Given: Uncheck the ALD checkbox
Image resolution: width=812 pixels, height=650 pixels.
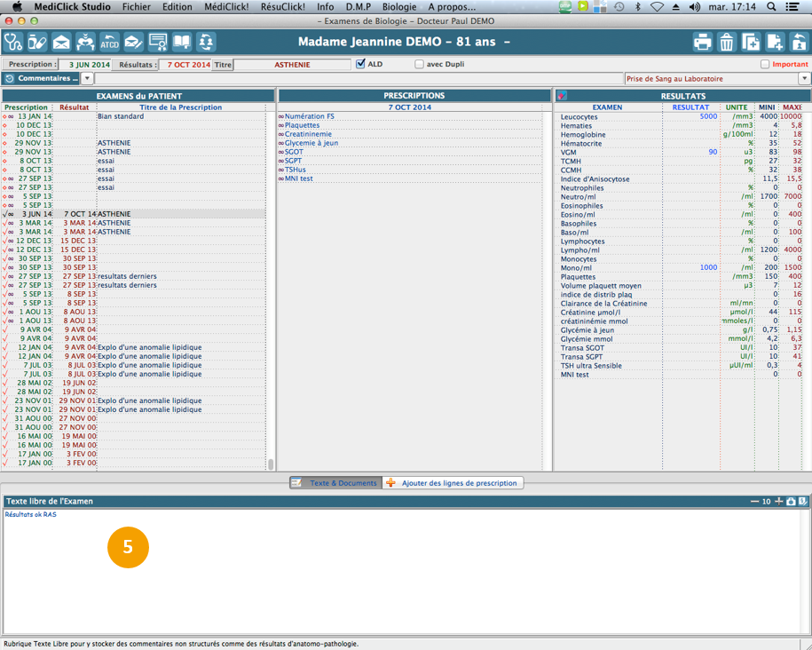Looking at the screenshot, I should (x=360, y=64).
